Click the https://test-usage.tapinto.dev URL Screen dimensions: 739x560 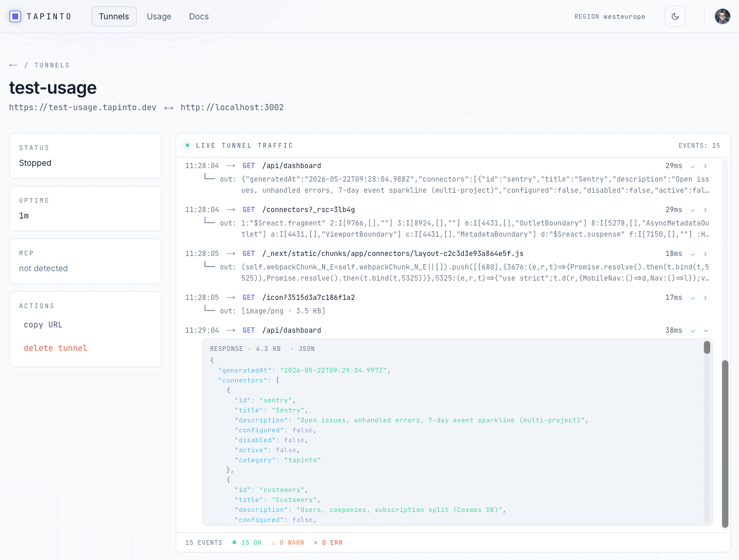pyautogui.click(x=83, y=107)
